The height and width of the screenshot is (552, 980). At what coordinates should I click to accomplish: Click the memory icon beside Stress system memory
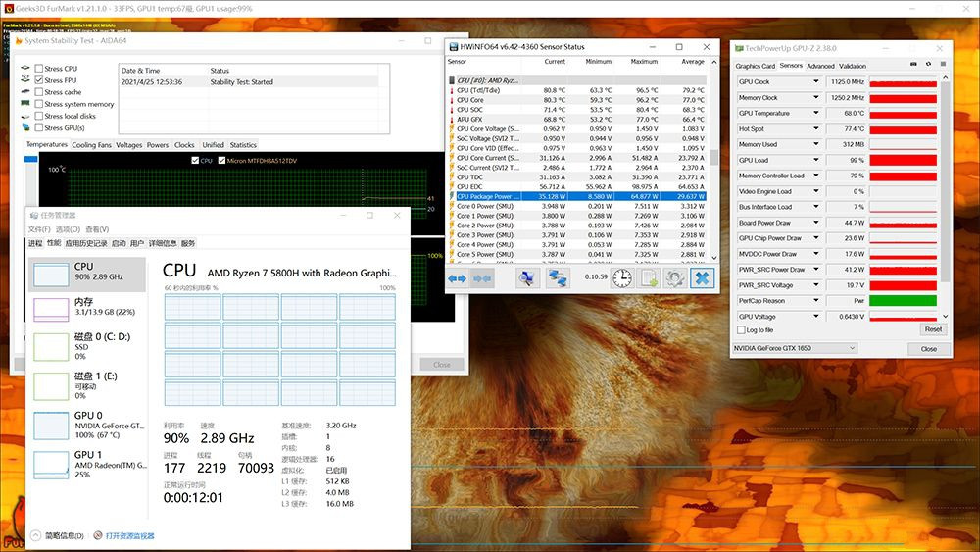click(x=25, y=104)
